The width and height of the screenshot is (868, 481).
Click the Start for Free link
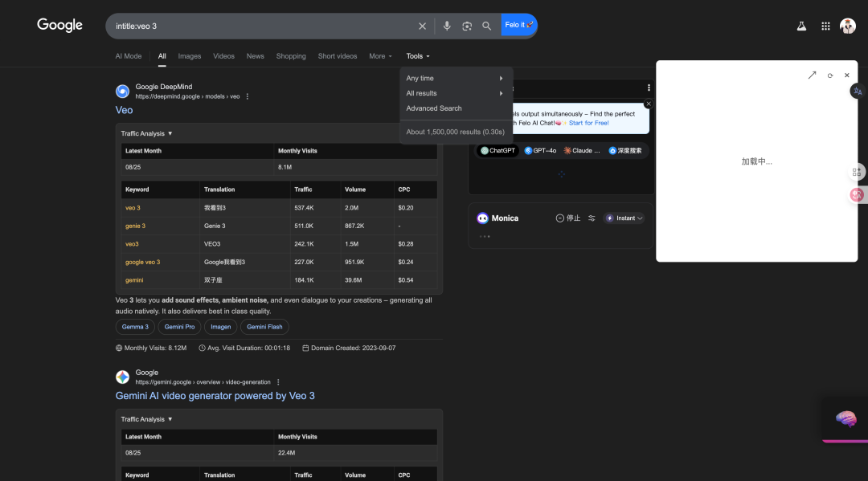click(589, 124)
